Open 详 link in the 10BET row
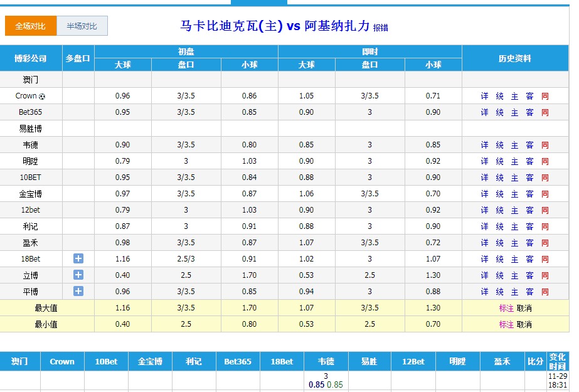Screen dimensions: 579x392 (484, 177)
